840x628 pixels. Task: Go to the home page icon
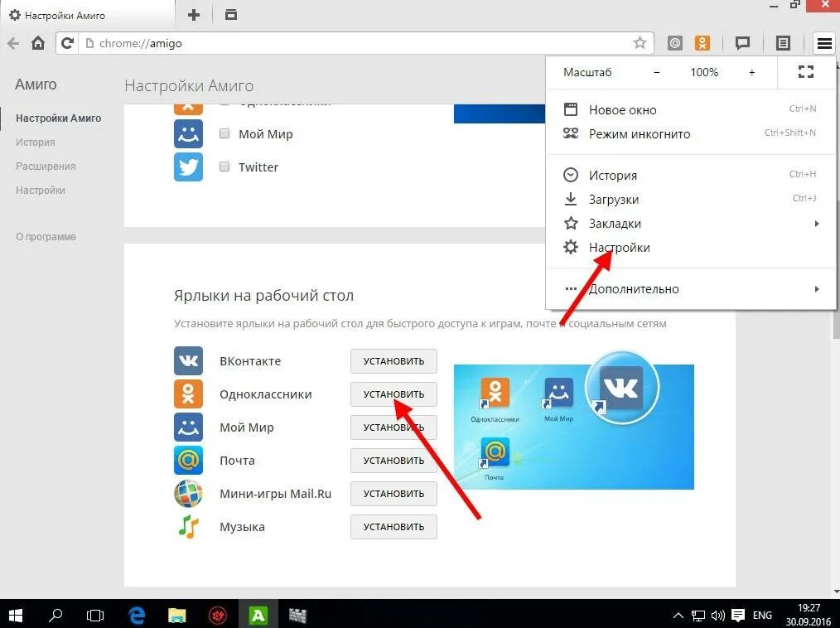(38, 43)
